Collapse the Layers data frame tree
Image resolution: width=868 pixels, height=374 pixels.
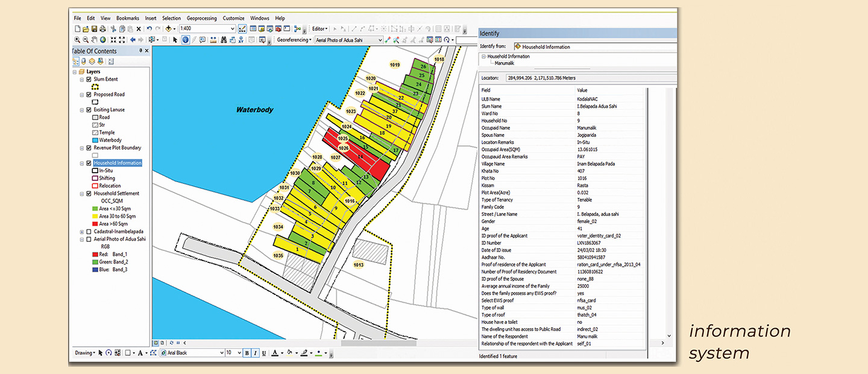[74, 72]
